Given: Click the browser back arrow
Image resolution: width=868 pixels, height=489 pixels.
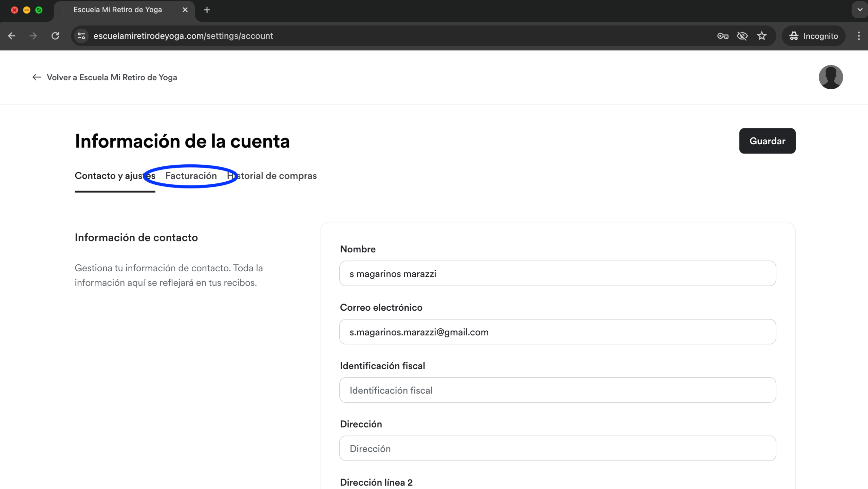Looking at the screenshot, I should [12, 36].
